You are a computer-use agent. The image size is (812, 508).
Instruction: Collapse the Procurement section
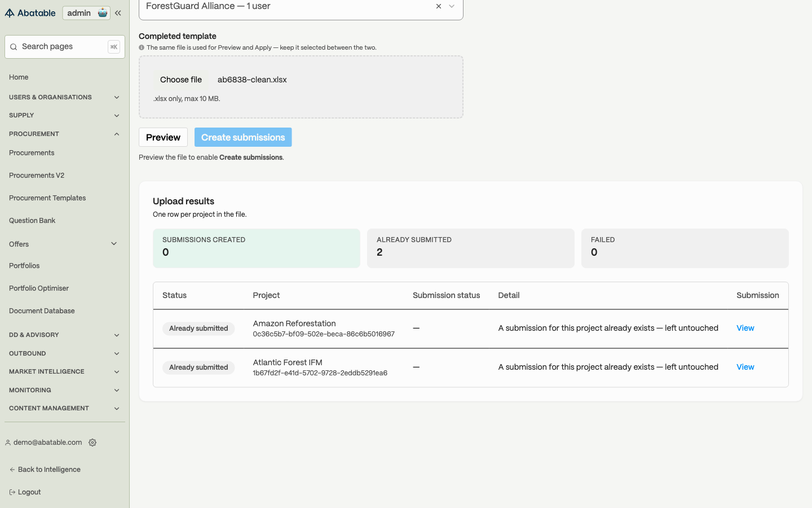65,134
